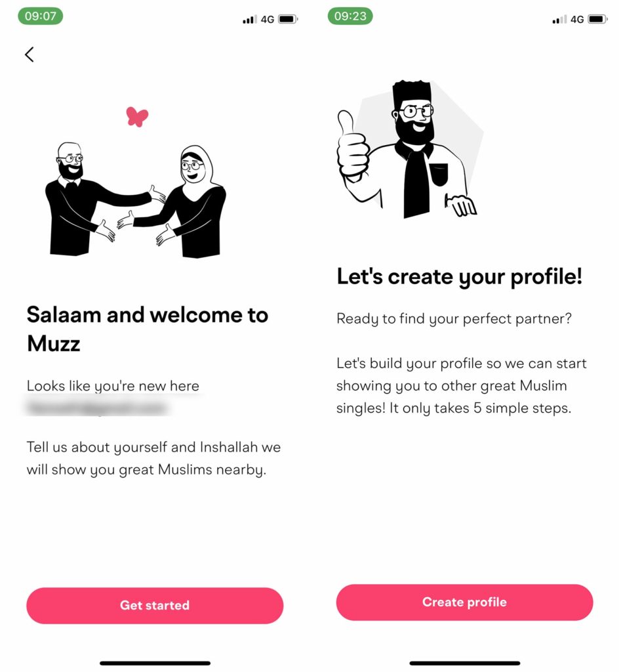Tap the 09:23 green time indicator

point(350,16)
